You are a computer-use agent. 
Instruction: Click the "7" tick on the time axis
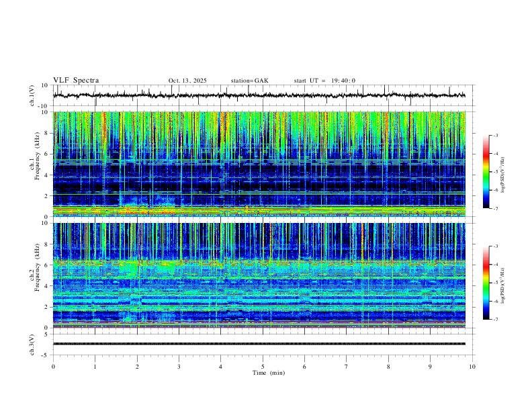[347, 367]
